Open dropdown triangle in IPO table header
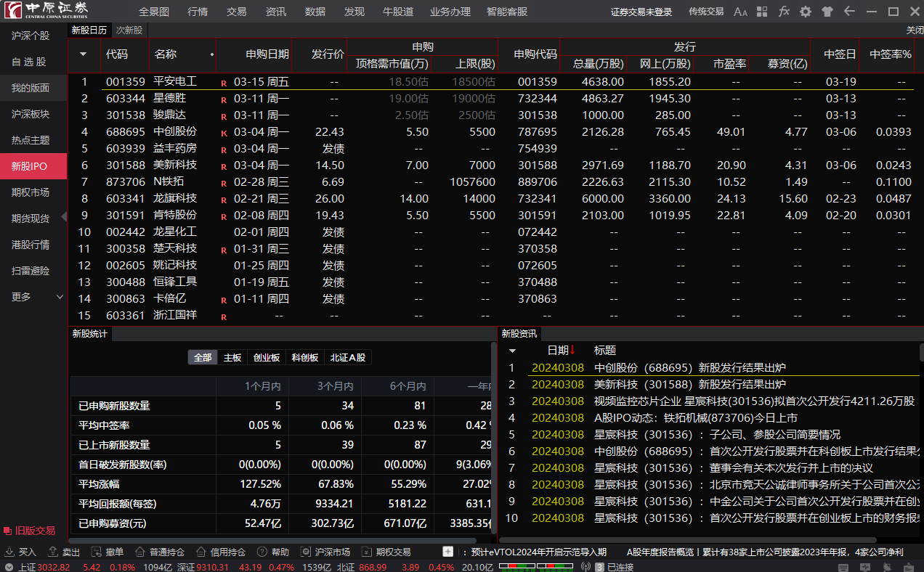This screenshot has height=572, width=924. [x=83, y=54]
